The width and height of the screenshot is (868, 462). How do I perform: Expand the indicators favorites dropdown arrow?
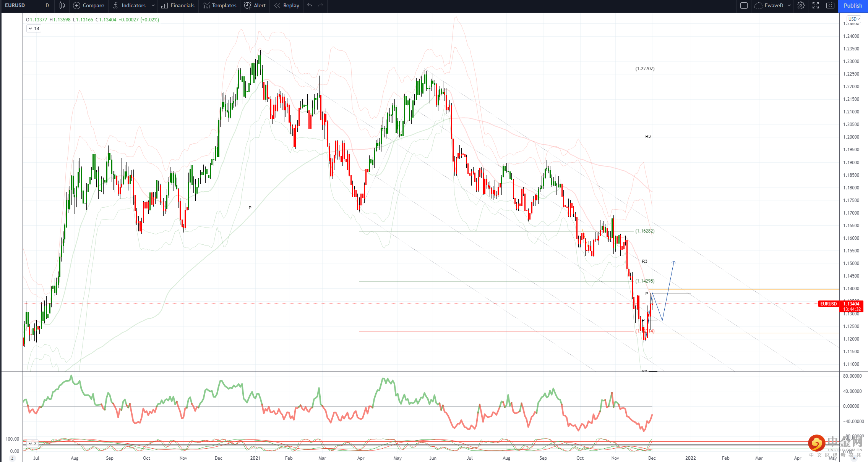[x=153, y=5]
